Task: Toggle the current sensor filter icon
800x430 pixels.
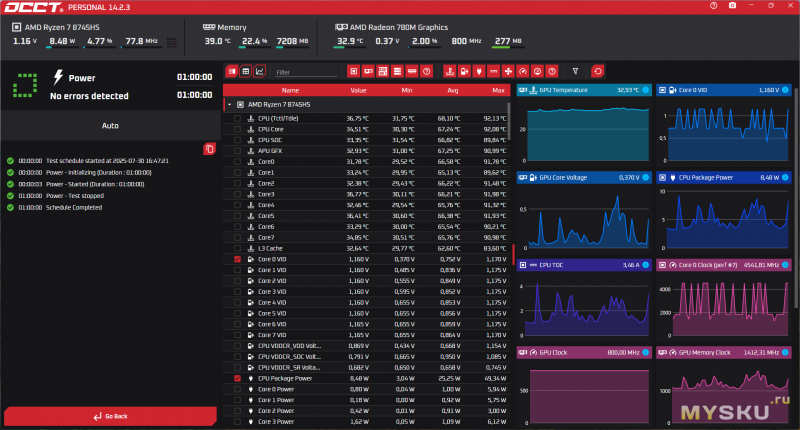Action: click(493, 71)
